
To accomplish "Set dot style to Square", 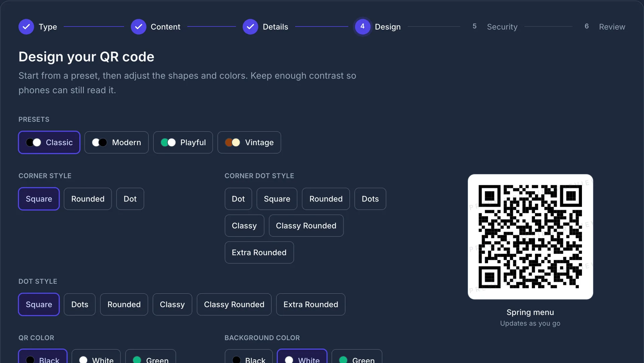I will tap(39, 304).
